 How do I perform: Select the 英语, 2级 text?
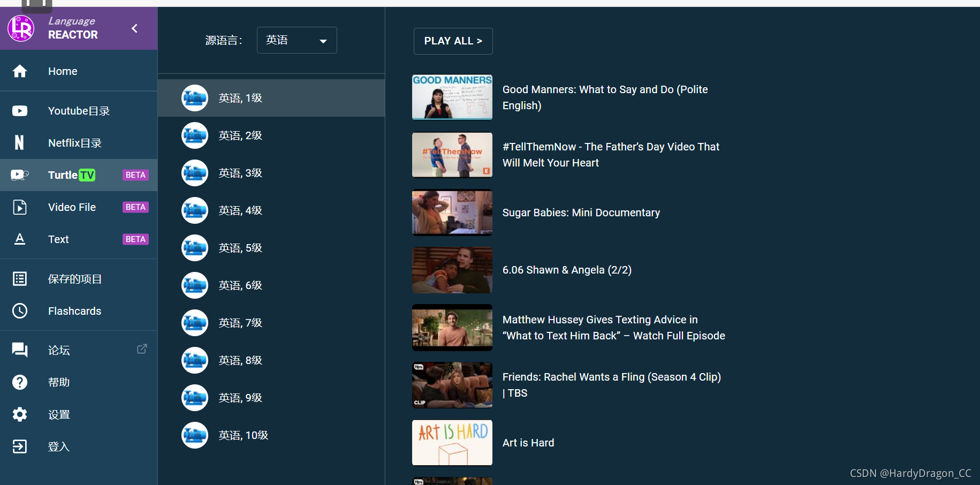[x=240, y=135]
